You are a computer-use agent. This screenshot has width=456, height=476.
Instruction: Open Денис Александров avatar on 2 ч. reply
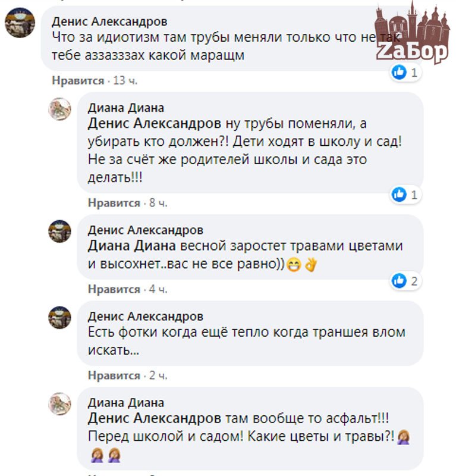60,318
